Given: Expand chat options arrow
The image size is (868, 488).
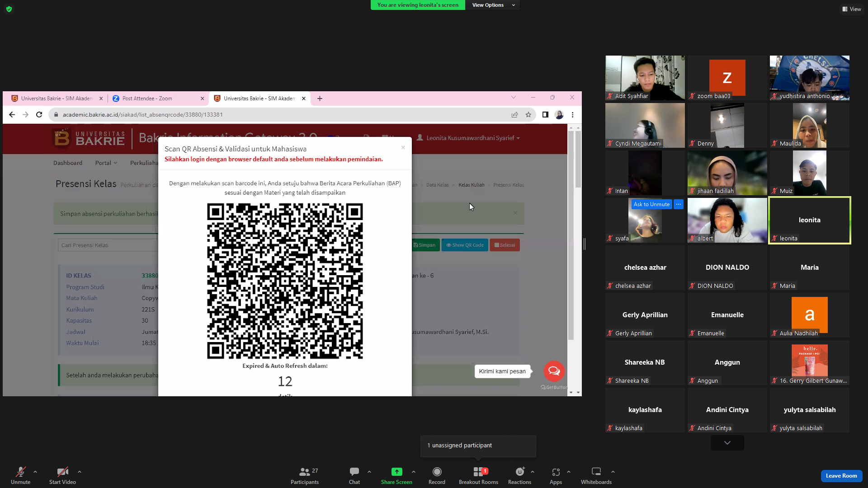Looking at the screenshot, I should click(369, 472).
